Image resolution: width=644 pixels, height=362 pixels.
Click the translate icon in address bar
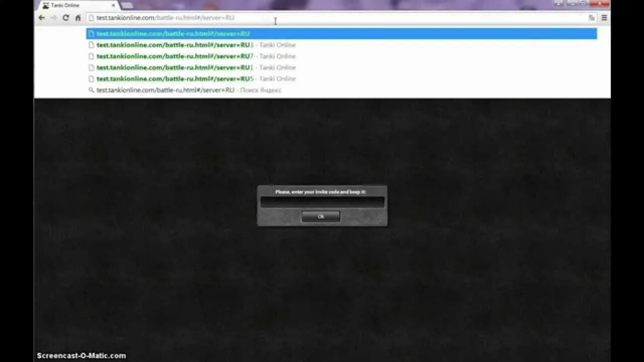point(592,18)
